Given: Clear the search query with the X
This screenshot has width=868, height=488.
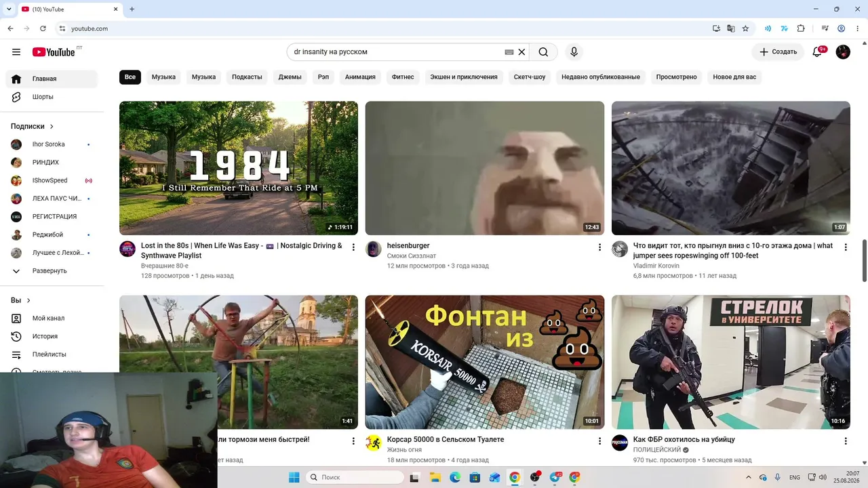Looking at the screenshot, I should (521, 52).
